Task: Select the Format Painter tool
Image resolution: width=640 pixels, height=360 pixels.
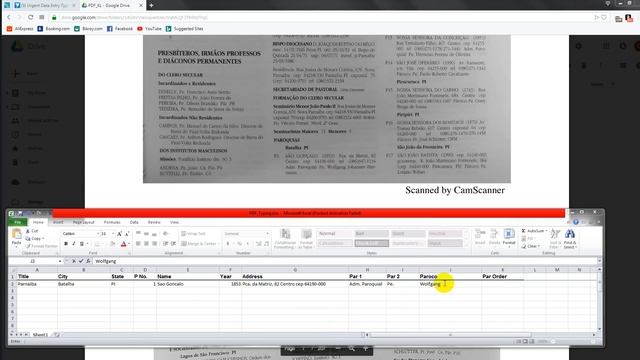Action: [41, 246]
